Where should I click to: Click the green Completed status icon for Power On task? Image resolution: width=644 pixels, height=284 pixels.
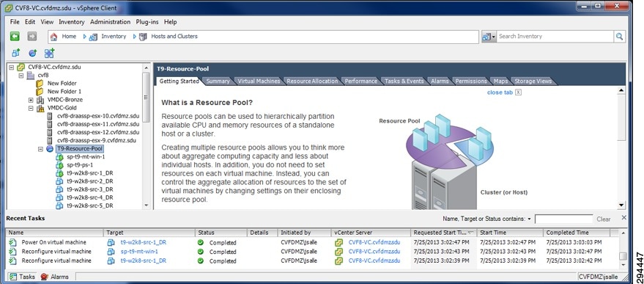point(201,242)
